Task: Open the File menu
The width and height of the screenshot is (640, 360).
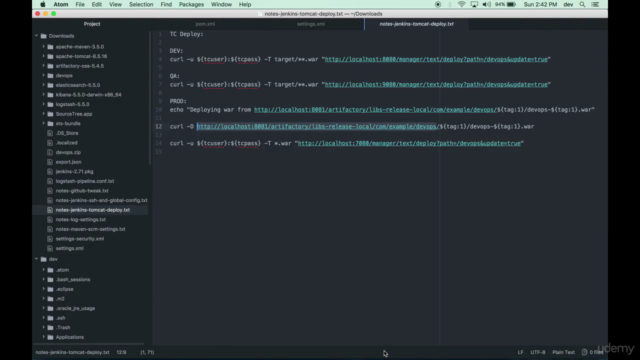Action: click(80, 4)
